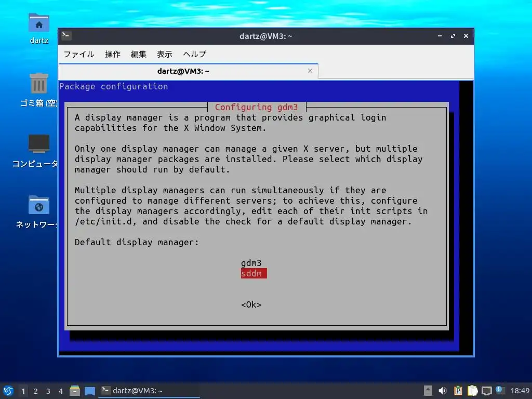
Task: Open the 編集 menu
Action: [138, 54]
